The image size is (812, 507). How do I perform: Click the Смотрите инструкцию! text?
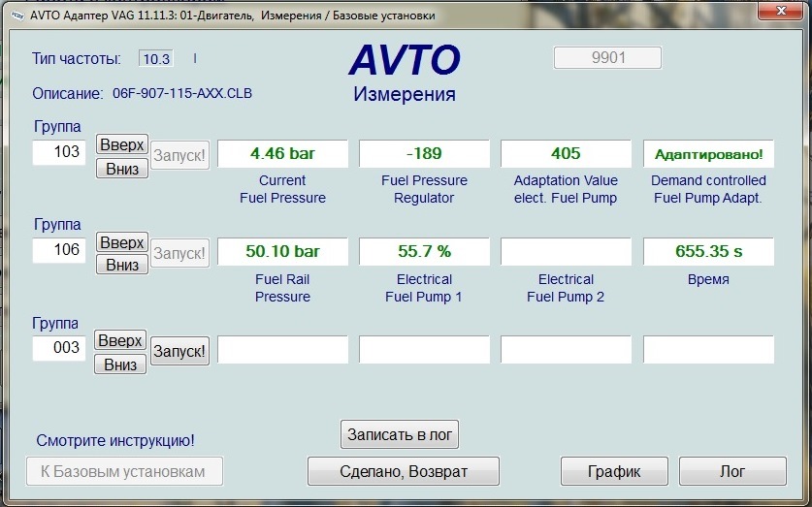(x=115, y=441)
